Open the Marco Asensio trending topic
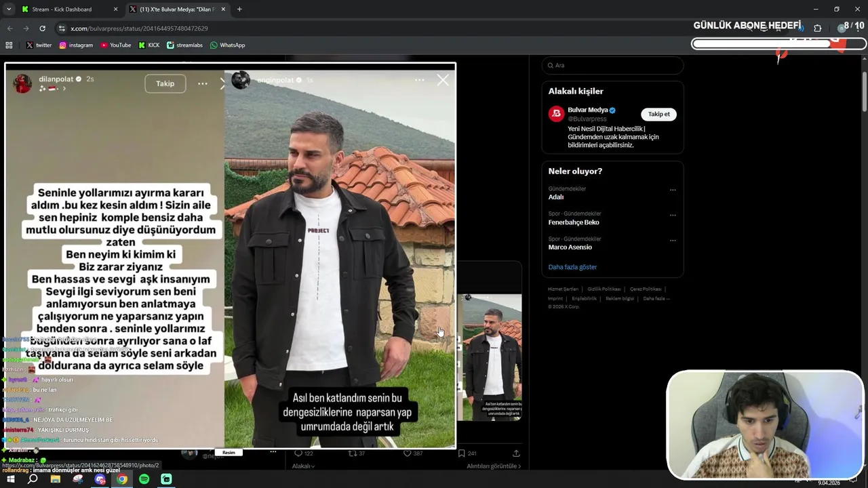Viewport: 868px width, 488px height. tap(570, 247)
